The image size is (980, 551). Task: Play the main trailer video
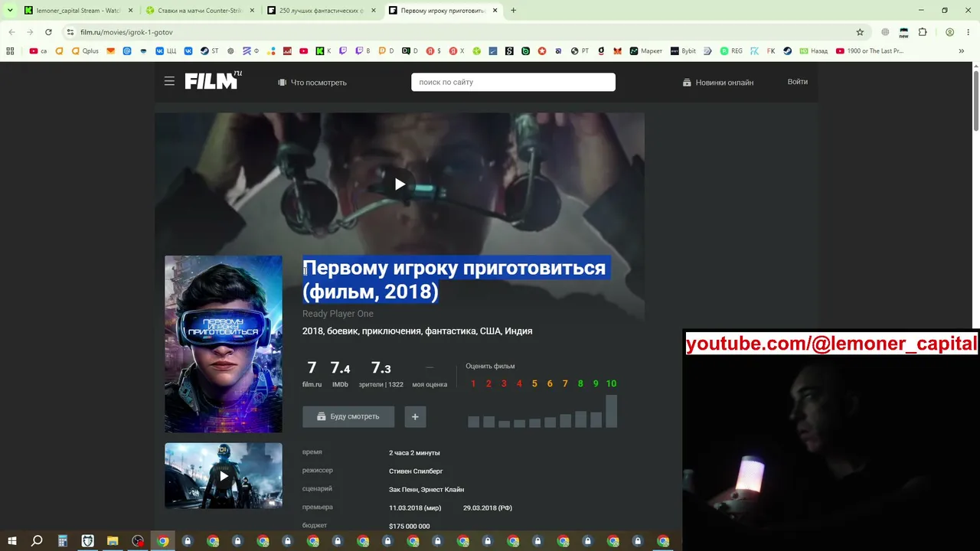(400, 184)
